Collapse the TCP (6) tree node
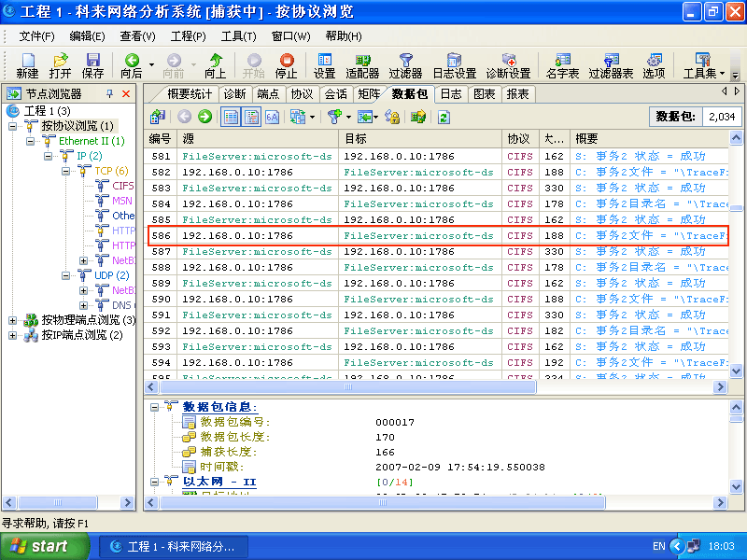This screenshot has width=747, height=560. click(66, 171)
